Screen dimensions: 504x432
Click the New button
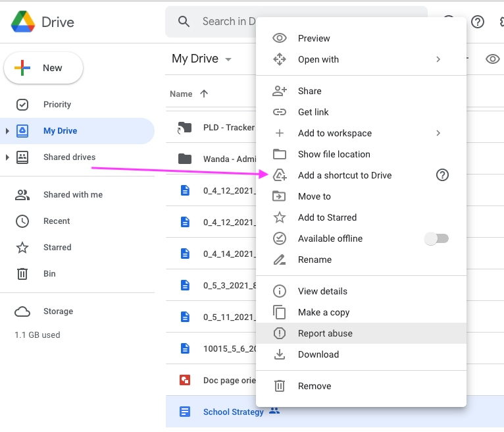point(43,68)
